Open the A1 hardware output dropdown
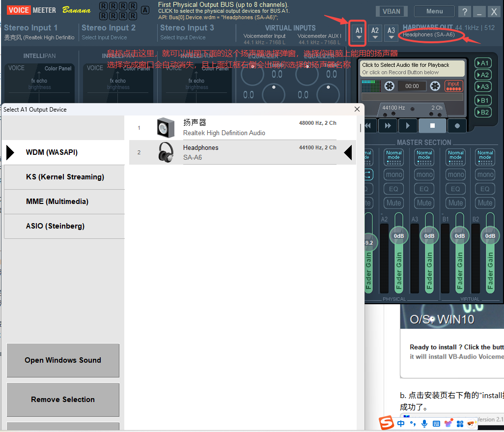Viewport: 504px width, 432px height. pyautogui.click(x=359, y=33)
